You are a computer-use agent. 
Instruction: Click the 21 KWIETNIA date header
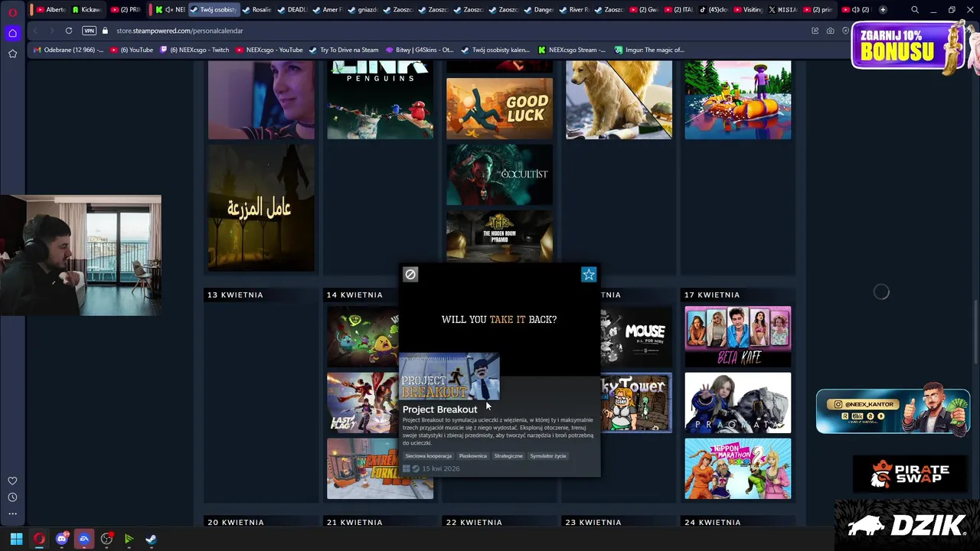(x=354, y=523)
